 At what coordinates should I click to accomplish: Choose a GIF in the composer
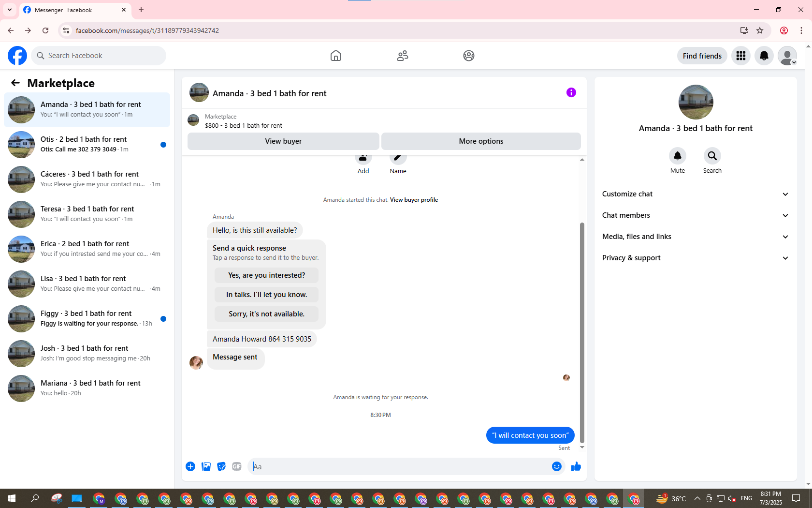(237, 466)
